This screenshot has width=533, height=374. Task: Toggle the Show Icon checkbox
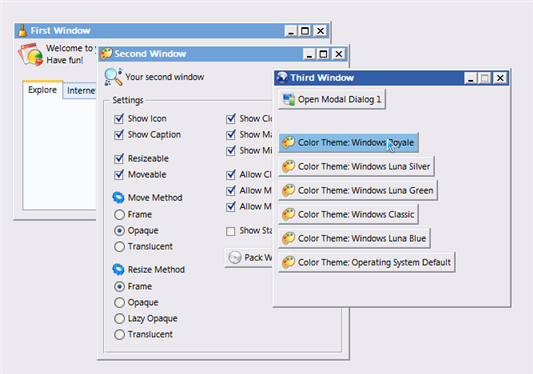(x=119, y=119)
